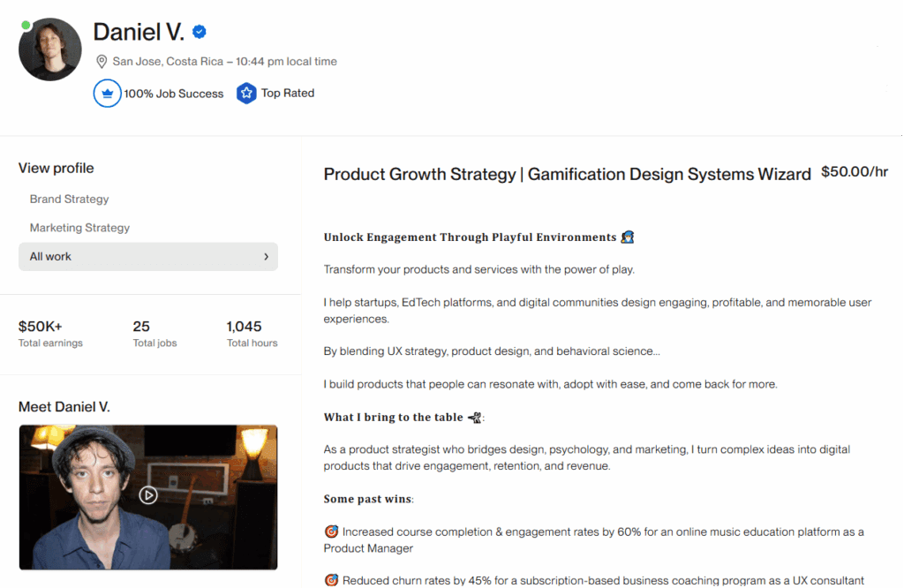Click the target emoji beside course completion

pos(331,532)
